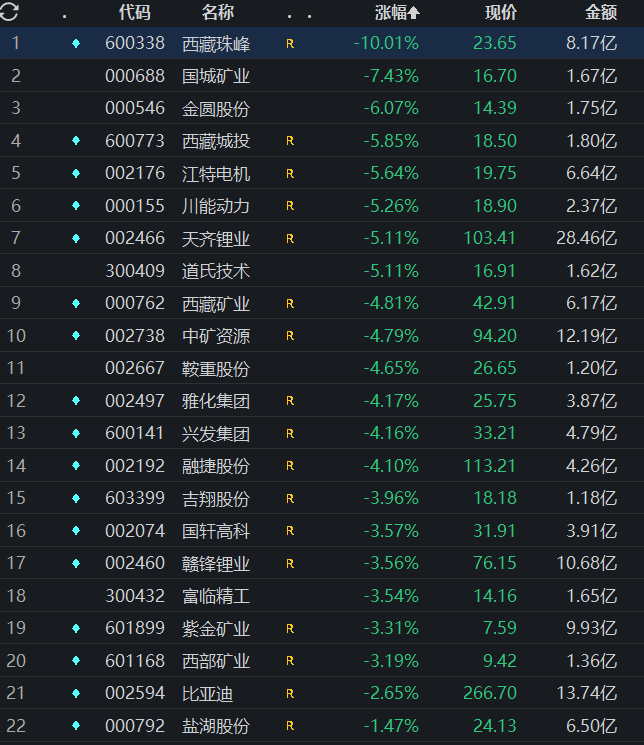Click amount 12.19亿 for 中矿资源
Image resolution: width=644 pixels, height=745 pixels.
point(587,336)
